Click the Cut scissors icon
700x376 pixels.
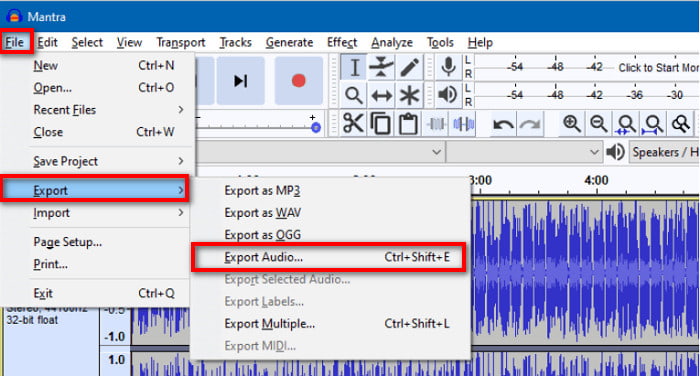353,123
